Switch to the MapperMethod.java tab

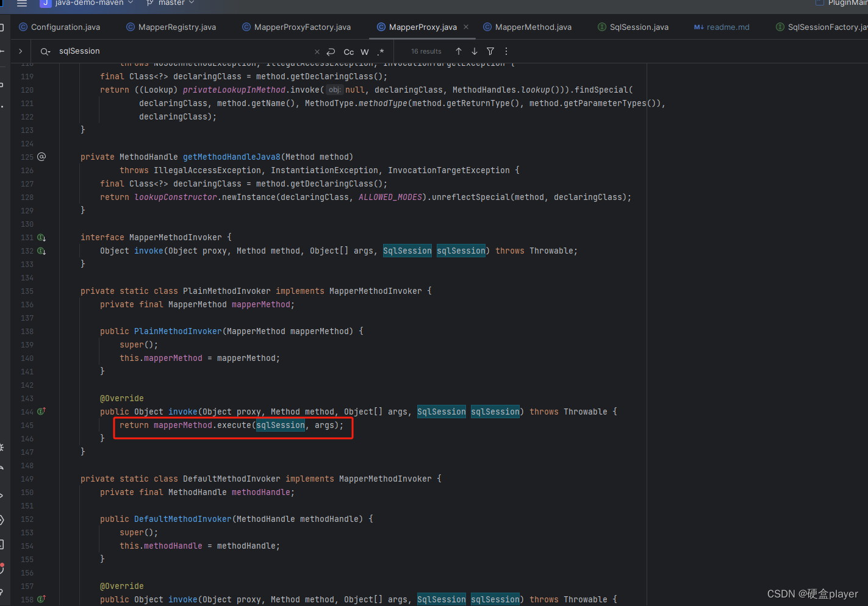(x=528, y=27)
